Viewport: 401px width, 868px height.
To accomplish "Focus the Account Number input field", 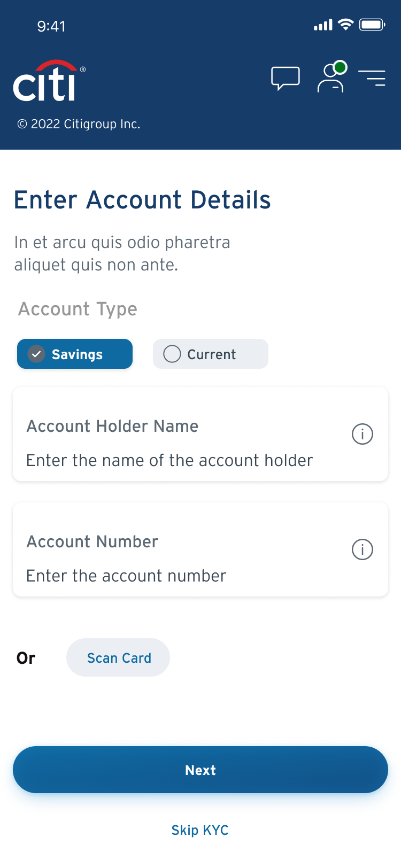I will [200, 549].
